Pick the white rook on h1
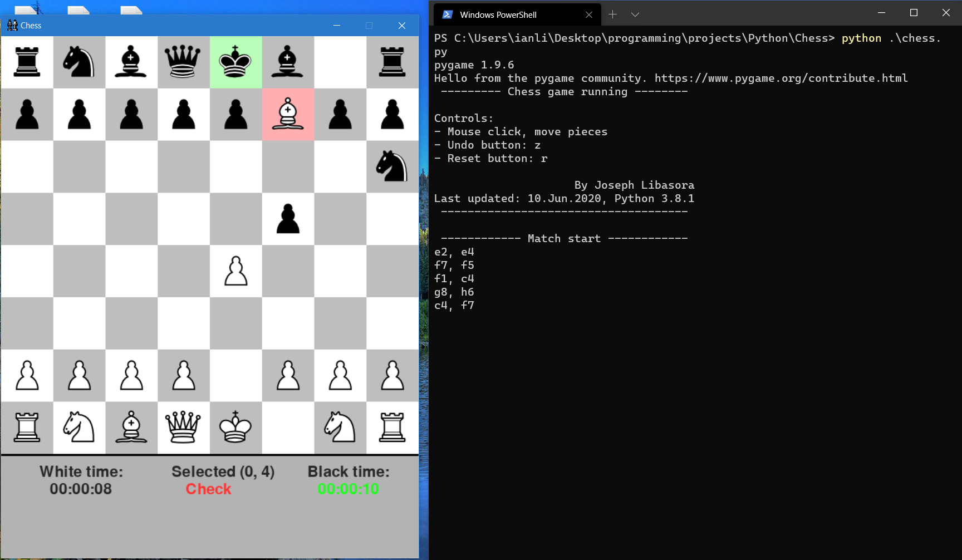The height and width of the screenshot is (560, 962). coord(392,428)
